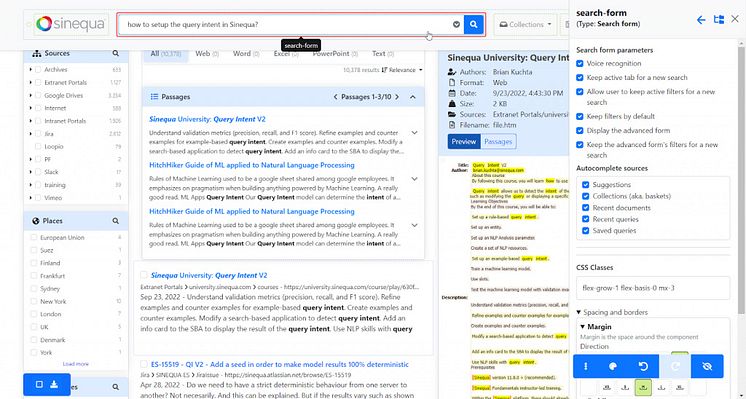Toggle Voice recognition checkbox
This screenshot has width=746, height=399.
(579, 63)
